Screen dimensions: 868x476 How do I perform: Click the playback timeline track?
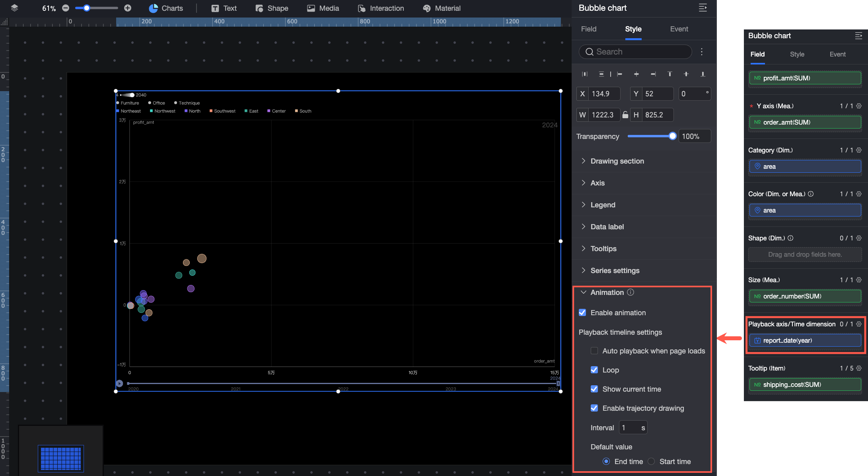pos(343,384)
